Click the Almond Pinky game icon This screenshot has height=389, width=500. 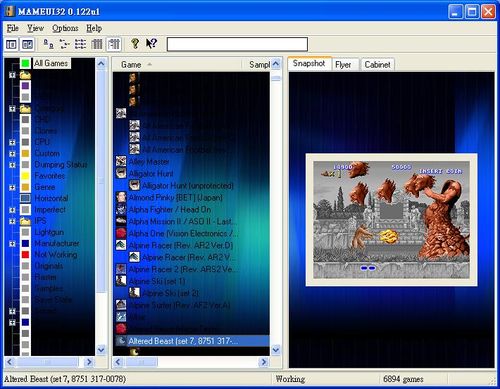[121, 197]
